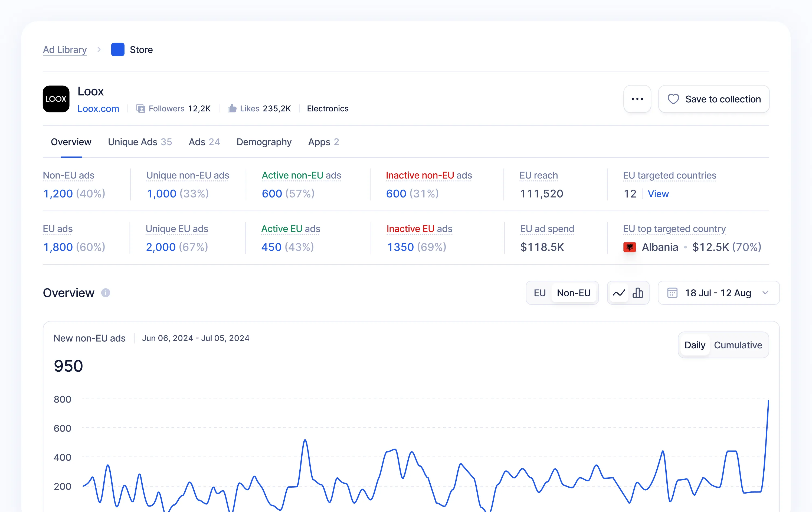Click the Non-EU ads label

click(x=68, y=175)
